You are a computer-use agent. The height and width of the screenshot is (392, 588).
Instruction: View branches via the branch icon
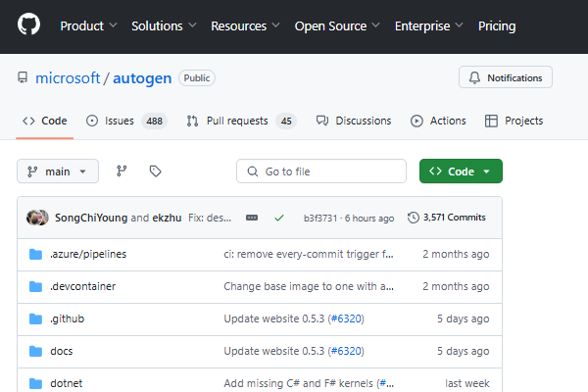(x=122, y=171)
